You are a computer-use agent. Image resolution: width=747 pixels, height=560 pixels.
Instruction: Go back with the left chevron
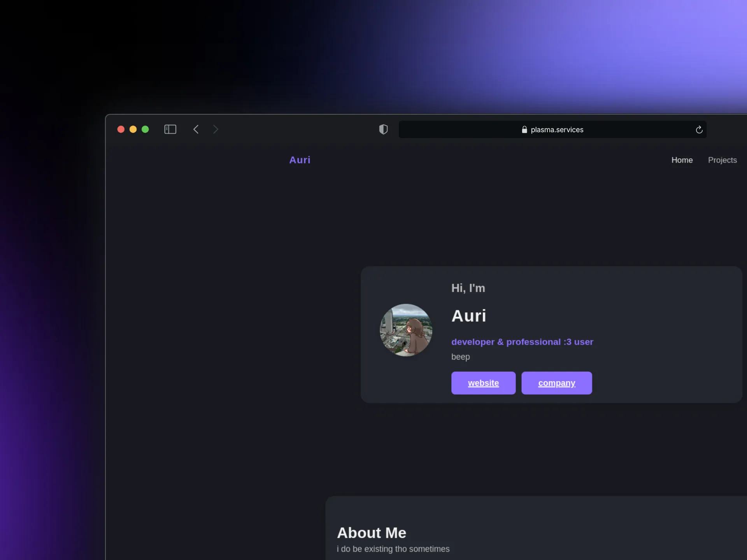point(196,129)
